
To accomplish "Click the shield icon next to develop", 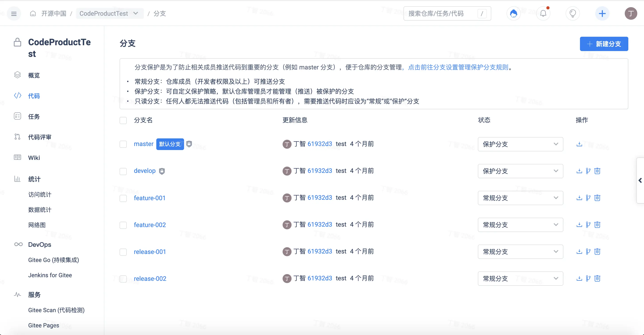I will pyautogui.click(x=162, y=171).
